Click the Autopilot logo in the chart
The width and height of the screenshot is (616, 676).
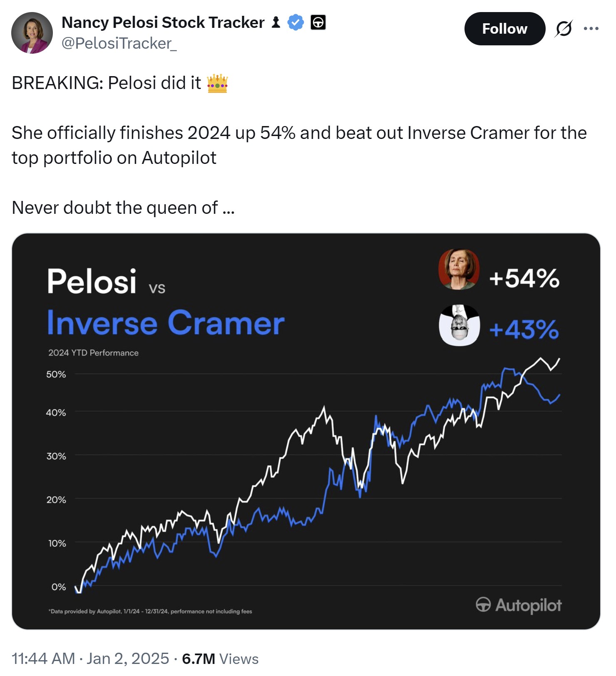(x=519, y=605)
